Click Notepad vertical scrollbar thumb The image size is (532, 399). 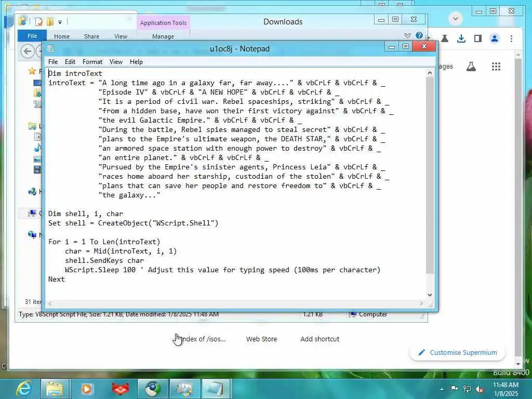[x=430, y=176]
